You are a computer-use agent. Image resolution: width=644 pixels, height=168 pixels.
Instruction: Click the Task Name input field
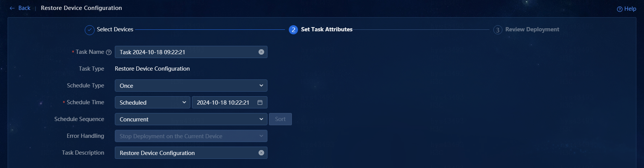pyautogui.click(x=187, y=52)
